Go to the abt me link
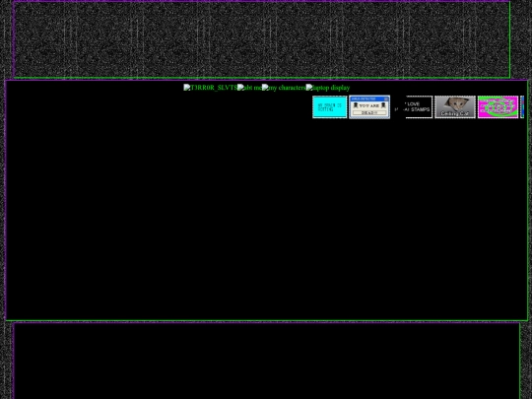The image size is (532, 399). point(249,88)
